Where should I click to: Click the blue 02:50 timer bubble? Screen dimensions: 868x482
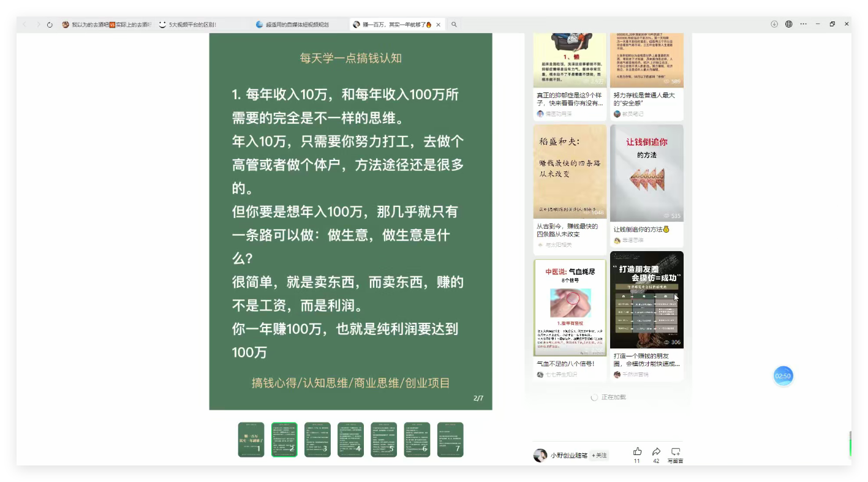[783, 376]
